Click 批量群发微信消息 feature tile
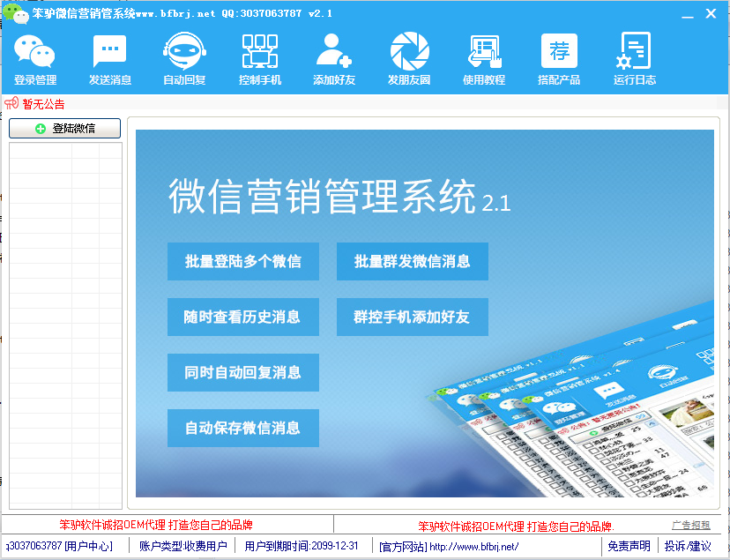The width and height of the screenshot is (730, 560). pyautogui.click(x=412, y=261)
